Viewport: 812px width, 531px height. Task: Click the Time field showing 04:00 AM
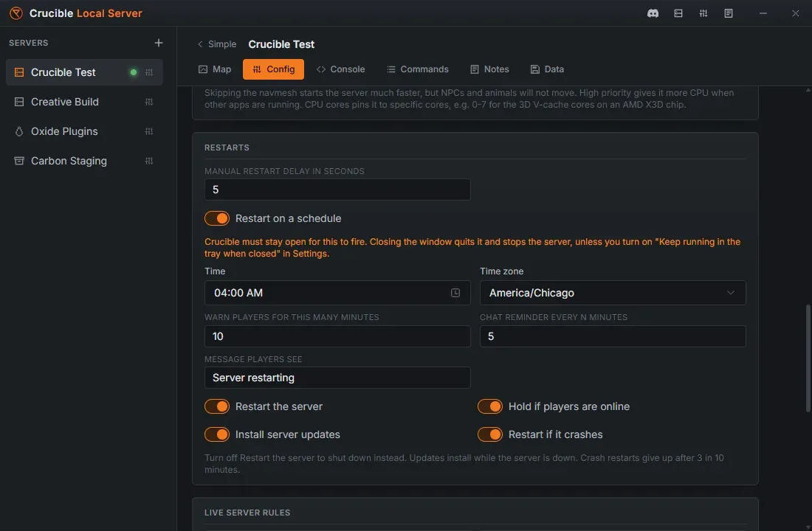coord(337,293)
